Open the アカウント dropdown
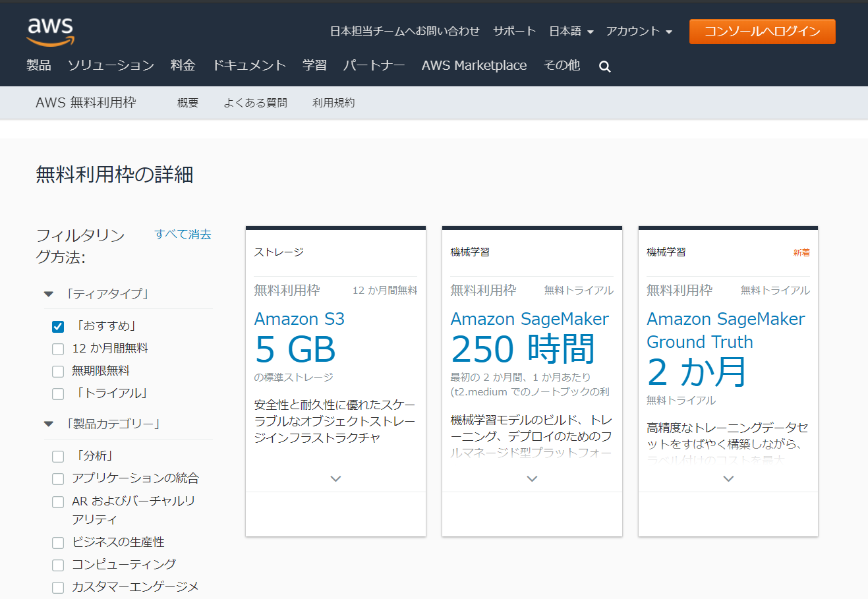The width and height of the screenshot is (868, 599). [639, 31]
